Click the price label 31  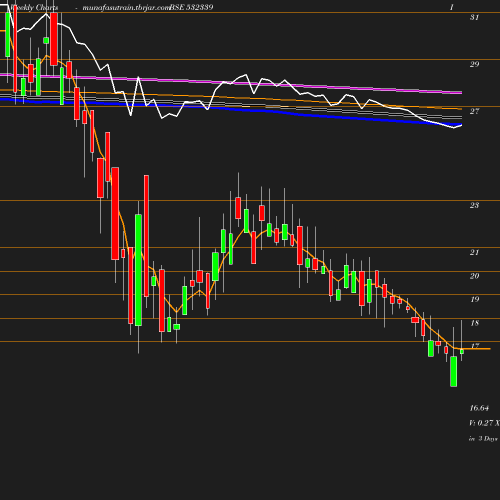pos(474,17)
